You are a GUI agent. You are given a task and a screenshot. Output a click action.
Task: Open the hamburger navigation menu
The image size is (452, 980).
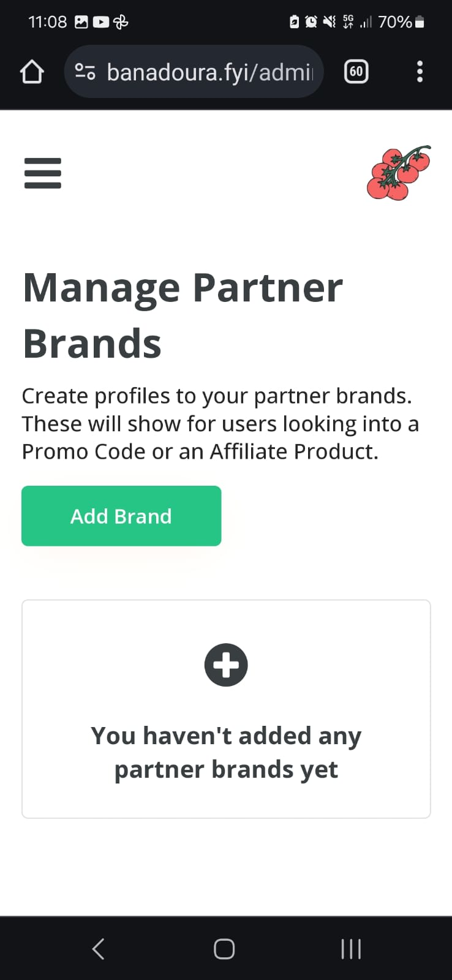click(43, 173)
